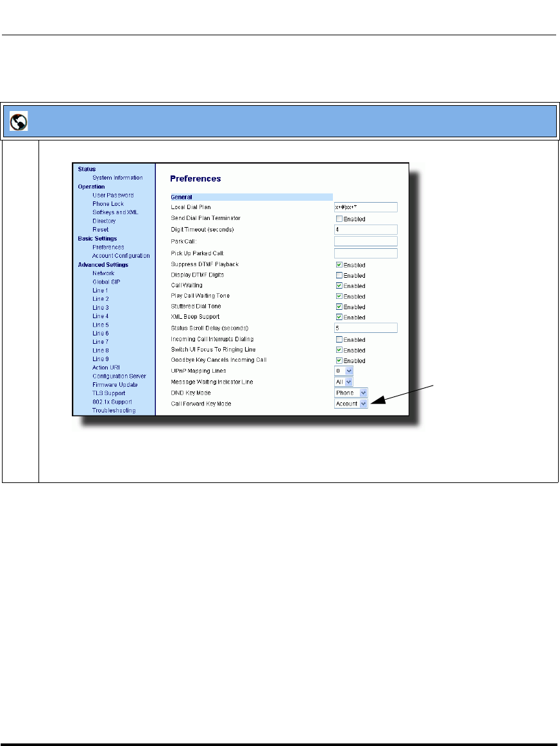Open TLS Support page
Screen dimensions: 560x746
pyautogui.click(x=109, y=393)
